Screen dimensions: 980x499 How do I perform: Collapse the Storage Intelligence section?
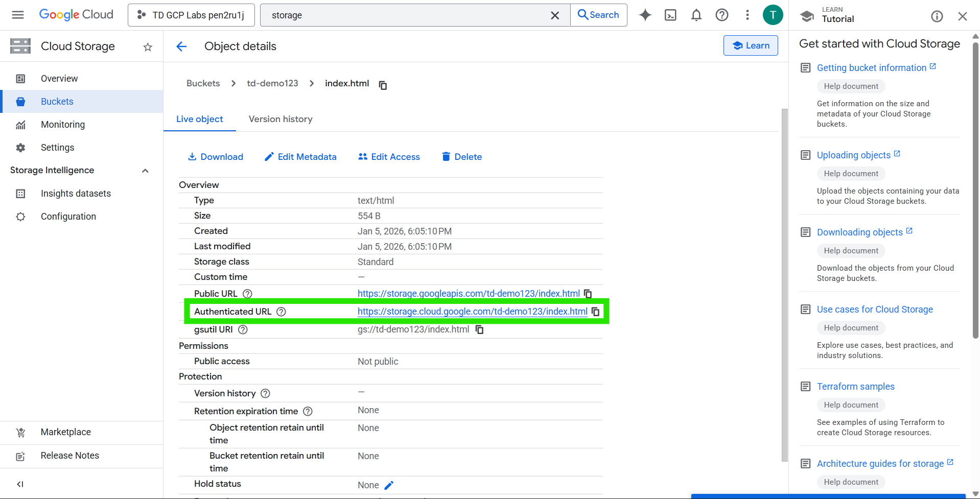coord(145,171)
